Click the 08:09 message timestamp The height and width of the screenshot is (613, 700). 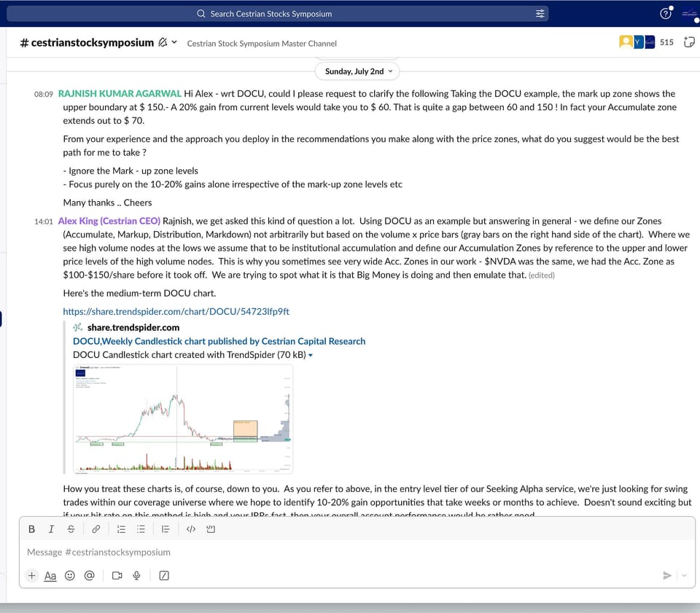pos(43,94)
